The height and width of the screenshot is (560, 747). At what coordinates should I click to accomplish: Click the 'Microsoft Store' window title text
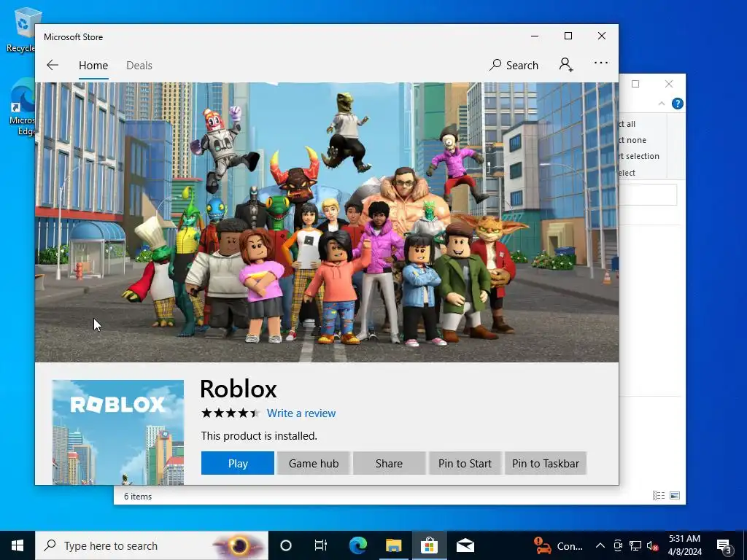[x=74, y=37]
